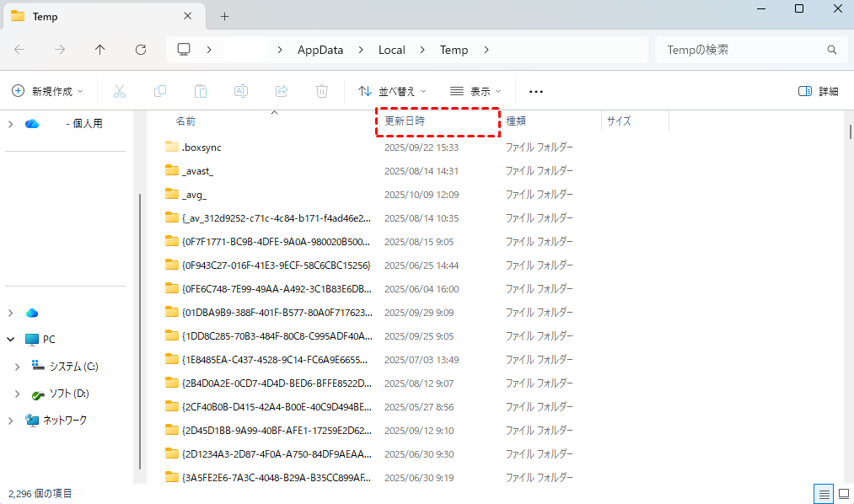Go up one folder with Up arrow
Image resolution: width=854 pixels, height=504 pixels.
tap(100, 50)
